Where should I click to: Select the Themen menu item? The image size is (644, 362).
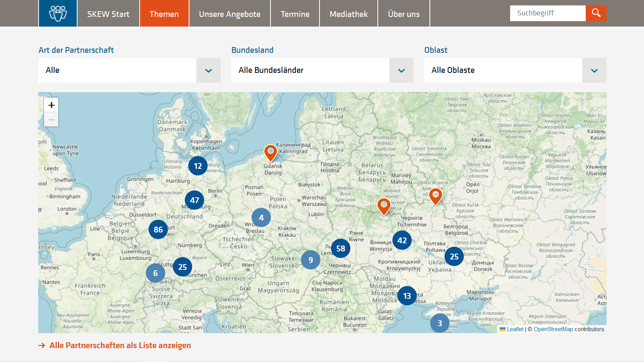click(x=164, y=14)
